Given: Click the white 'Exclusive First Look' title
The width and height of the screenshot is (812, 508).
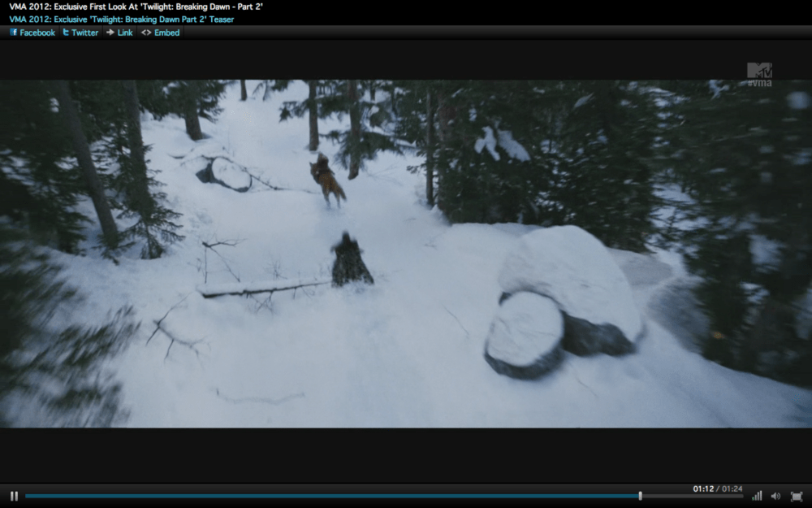Looking at the screenshot, I should (136, 7).
